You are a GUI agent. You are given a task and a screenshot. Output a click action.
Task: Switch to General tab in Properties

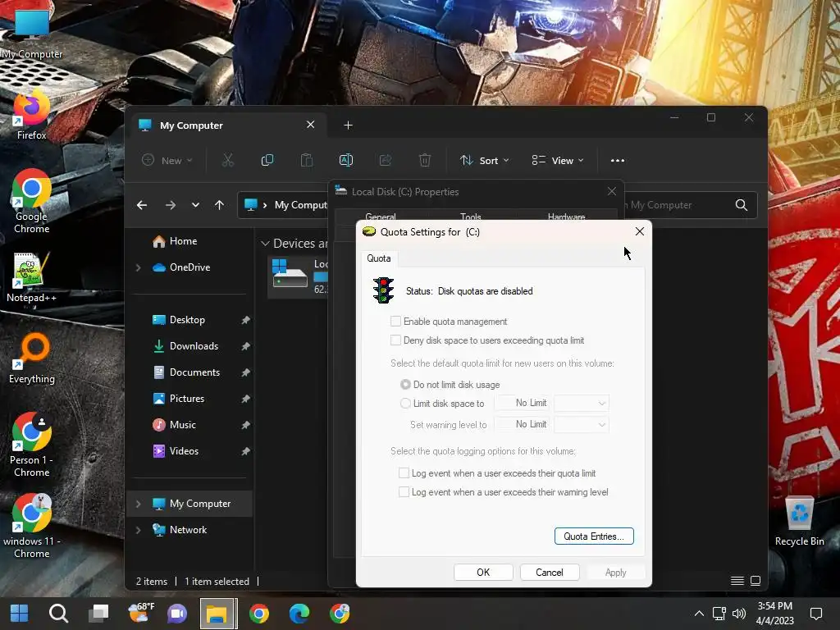click(381, 216)
